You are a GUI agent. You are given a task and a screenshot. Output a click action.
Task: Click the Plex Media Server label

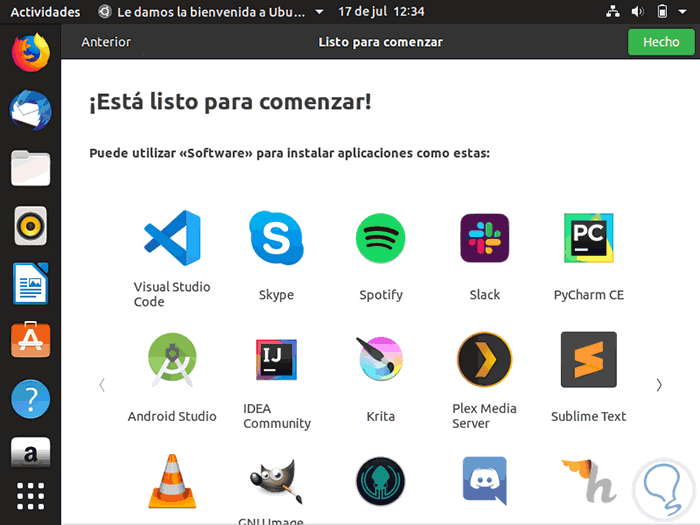tap(484, 416)
